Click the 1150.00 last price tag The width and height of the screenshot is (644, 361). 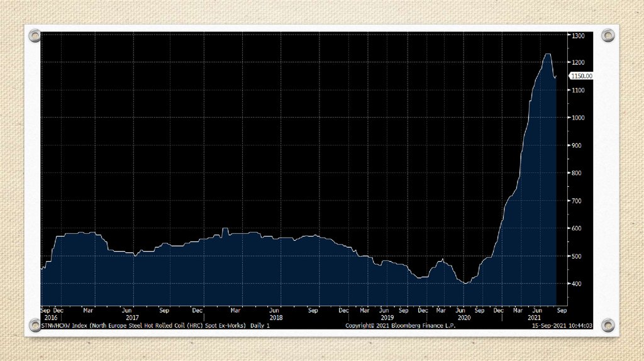580,76
